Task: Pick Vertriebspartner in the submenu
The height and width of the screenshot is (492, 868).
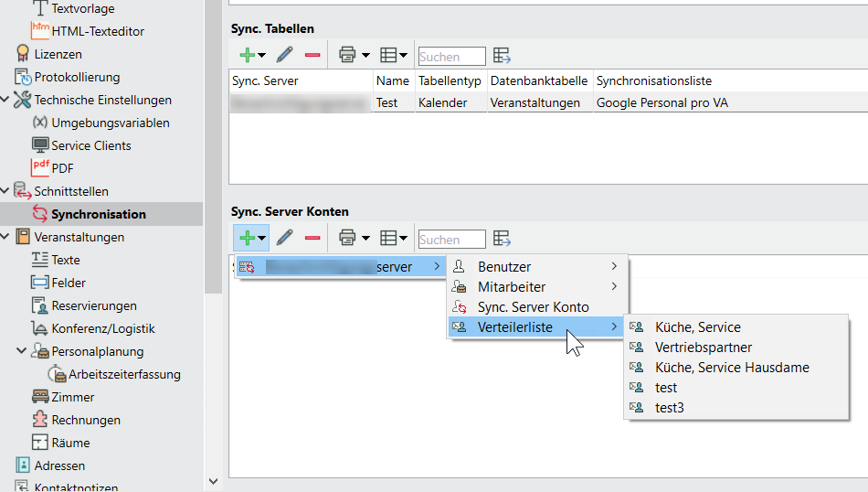Action: click(703, 348)
